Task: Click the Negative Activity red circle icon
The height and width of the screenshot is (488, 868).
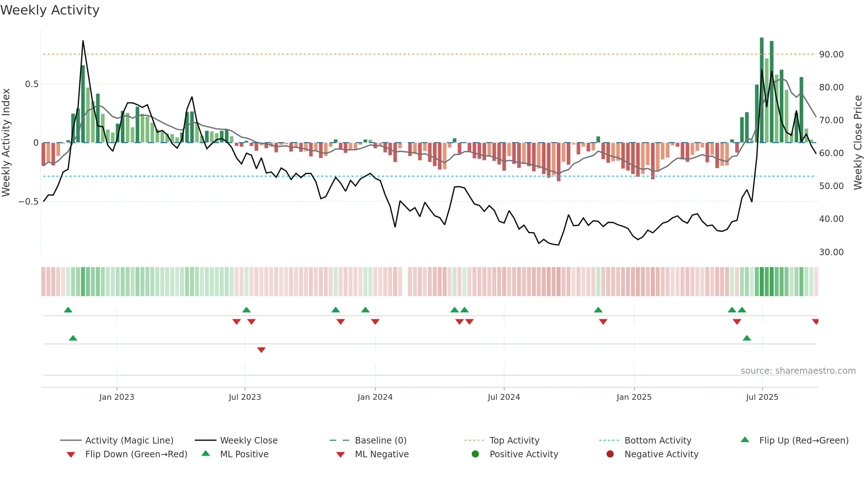Action: (610, 454)
